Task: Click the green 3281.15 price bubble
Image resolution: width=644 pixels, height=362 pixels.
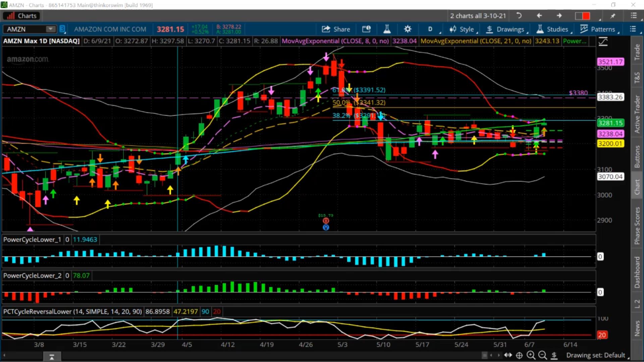Action: click(x=610, y=123)
